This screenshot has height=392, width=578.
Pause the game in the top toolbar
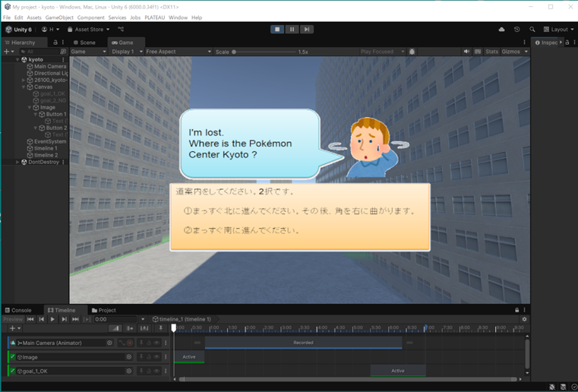click(292, 29)
